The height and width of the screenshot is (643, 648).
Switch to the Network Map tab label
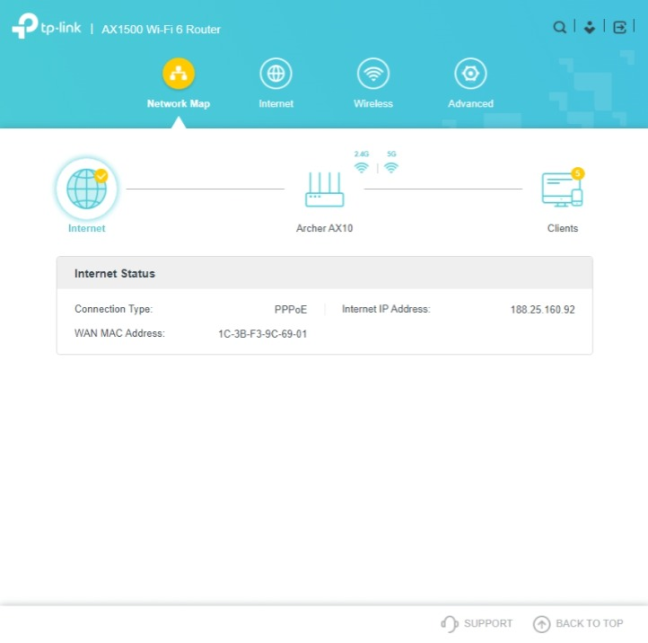coord(179,104)
